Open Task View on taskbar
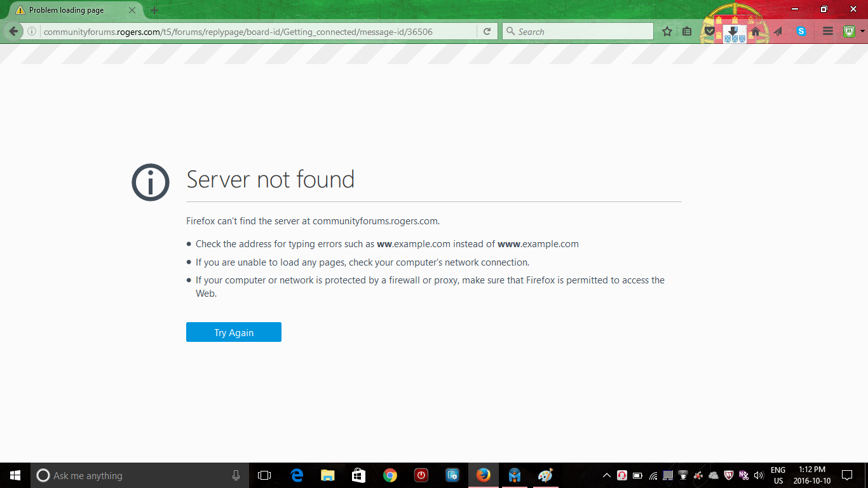Image resolution: width=868 pixels, height=488 pixels. [264, 475]
